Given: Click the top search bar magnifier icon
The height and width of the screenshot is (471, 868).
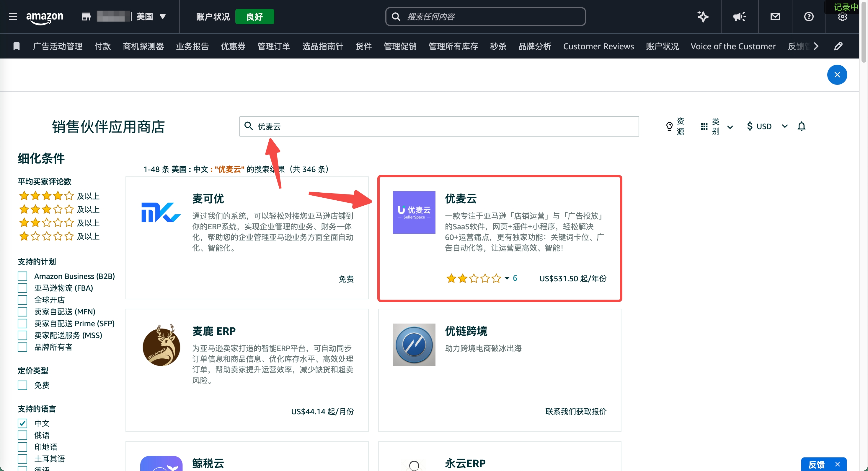Looking at the screenshot, I should 396,17.
